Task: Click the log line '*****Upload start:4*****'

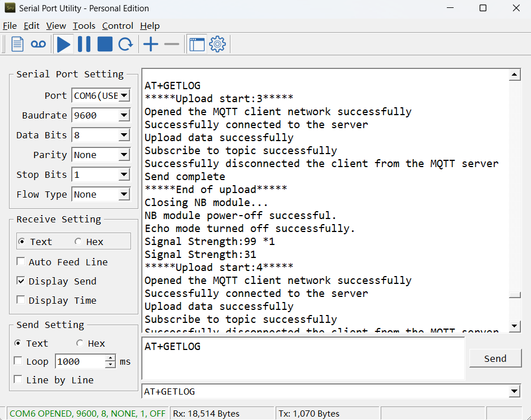Action: tap(219, 267)
